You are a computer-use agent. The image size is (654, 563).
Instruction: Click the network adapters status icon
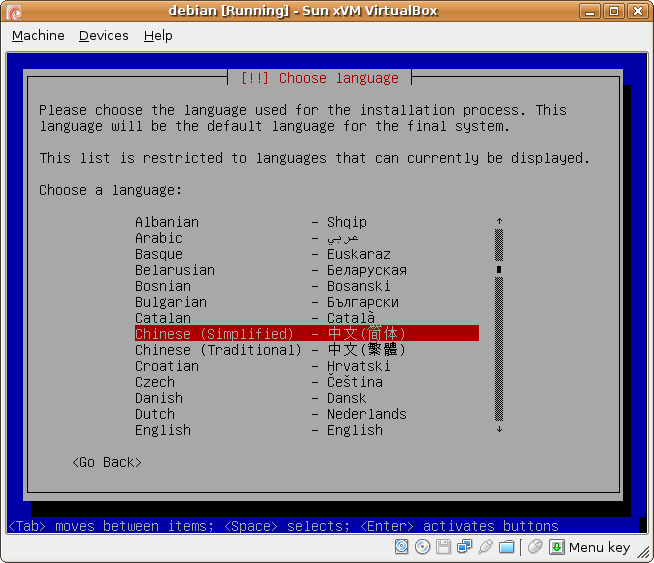point(464,546)
